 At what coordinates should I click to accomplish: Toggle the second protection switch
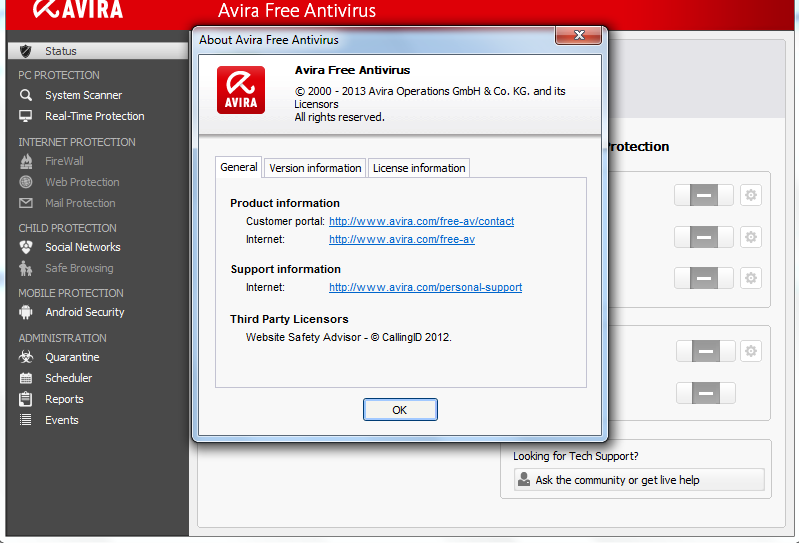(x=704, y=237)
